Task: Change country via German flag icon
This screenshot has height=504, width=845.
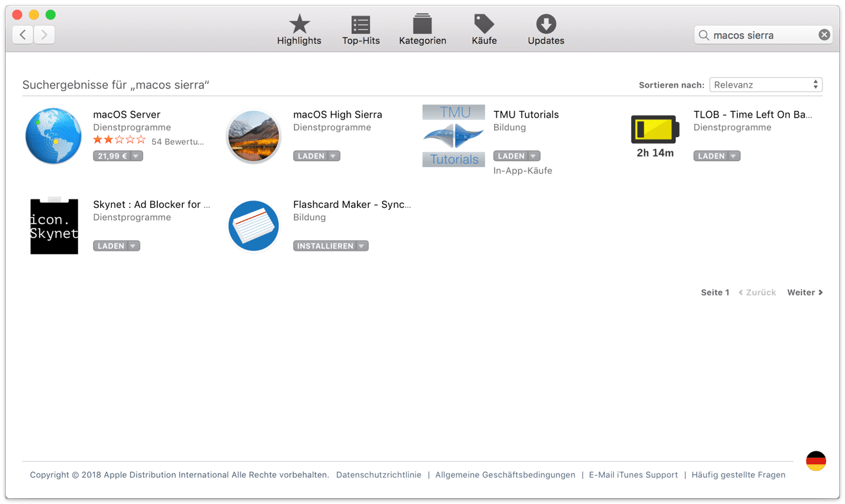Action: tap(816, 461)
